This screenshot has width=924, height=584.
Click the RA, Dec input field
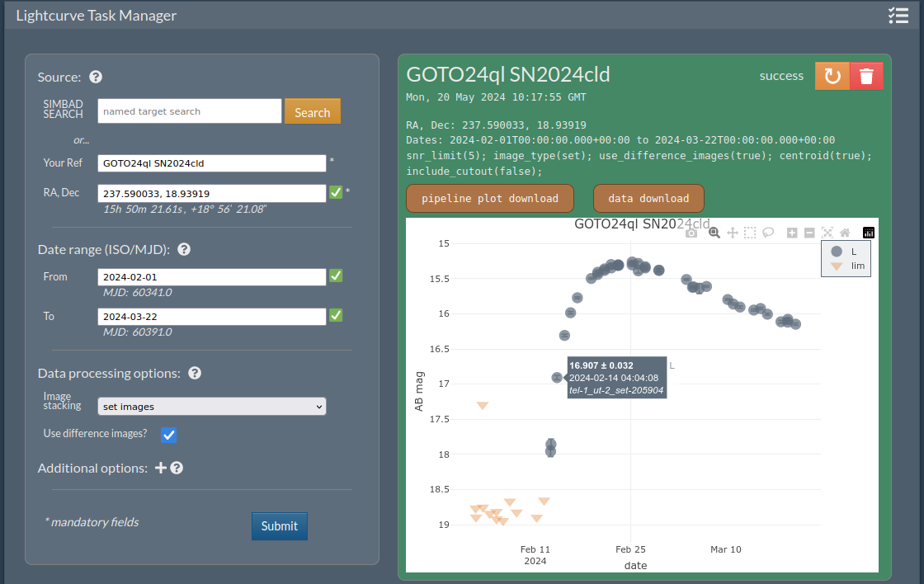(212, 193)
